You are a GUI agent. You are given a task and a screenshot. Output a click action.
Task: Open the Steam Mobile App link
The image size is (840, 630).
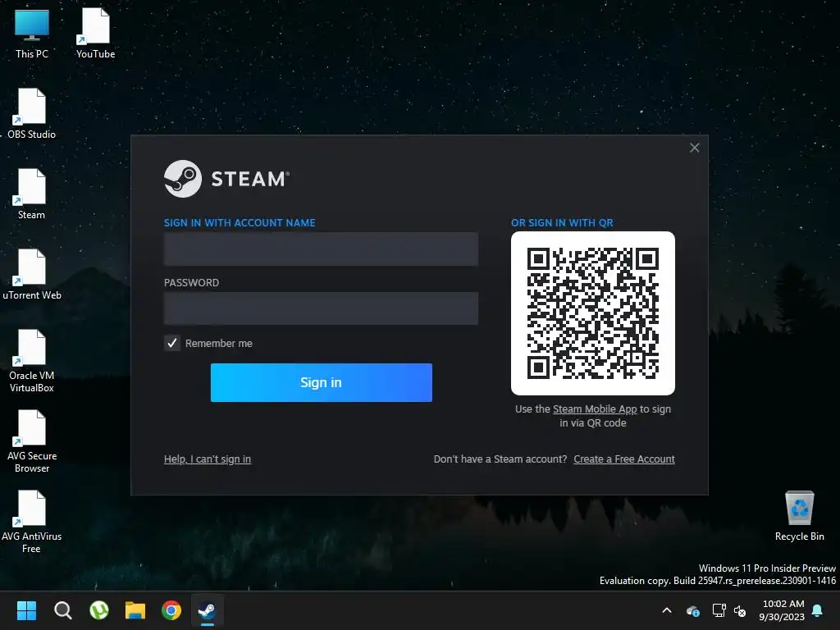coord(595,409)
